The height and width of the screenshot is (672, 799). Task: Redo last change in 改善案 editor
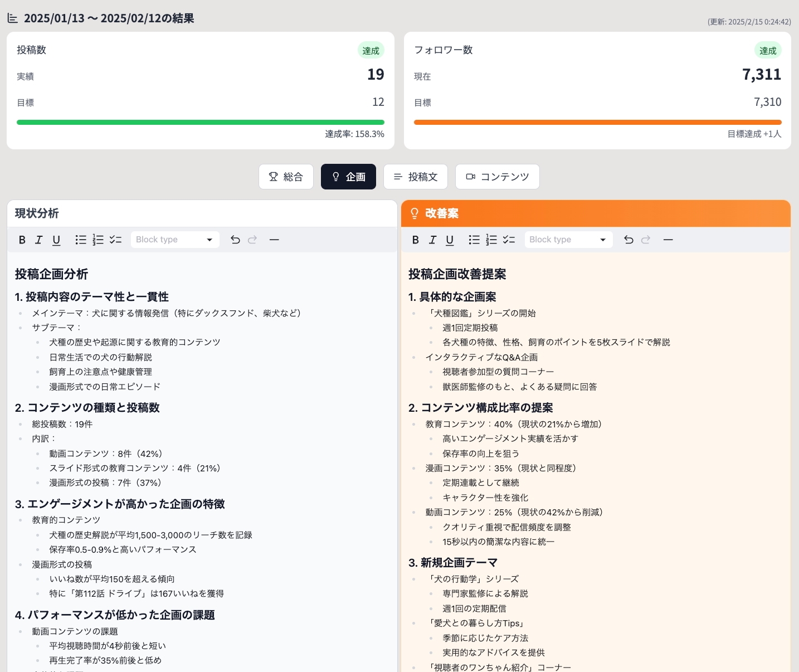pyautogui.click(x=646, y=240)
